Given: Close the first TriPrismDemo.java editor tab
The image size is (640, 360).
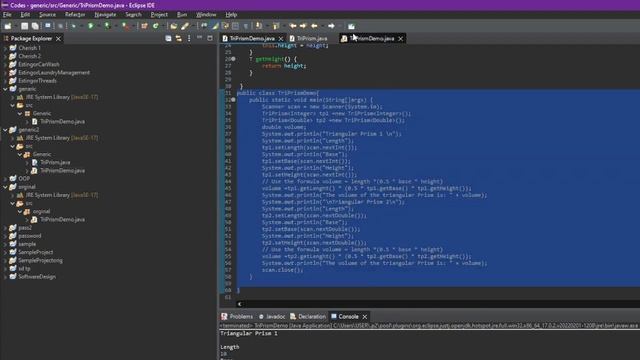Looking at the screenshot, I should (x=281, y=38).
